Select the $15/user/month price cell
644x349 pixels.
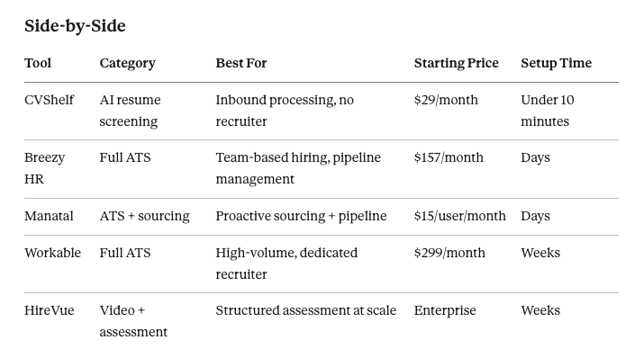tap(460, 216)
